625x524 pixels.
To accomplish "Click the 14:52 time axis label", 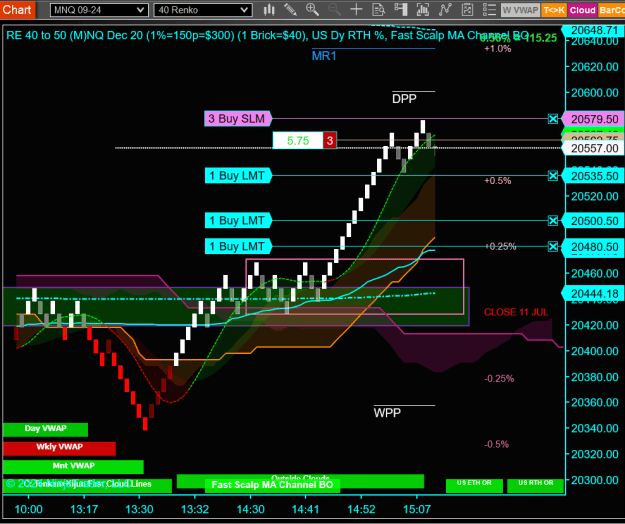I will [x=361, y=510].
